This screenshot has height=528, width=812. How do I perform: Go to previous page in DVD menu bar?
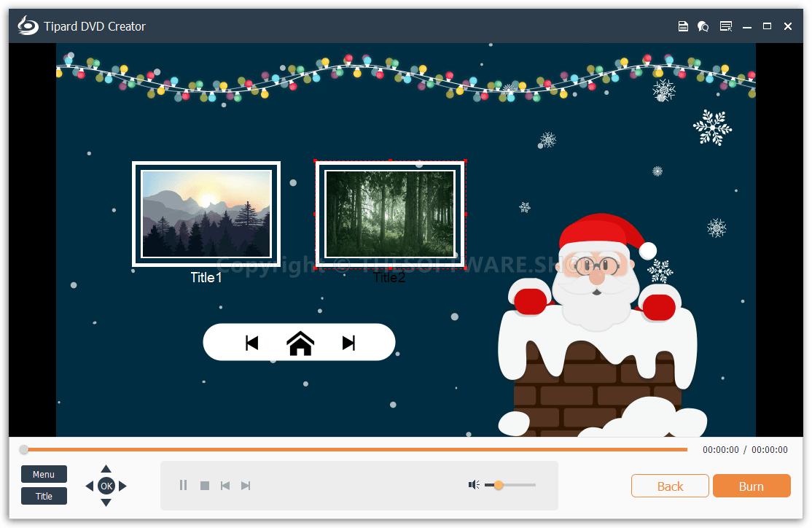click(252, 343)
